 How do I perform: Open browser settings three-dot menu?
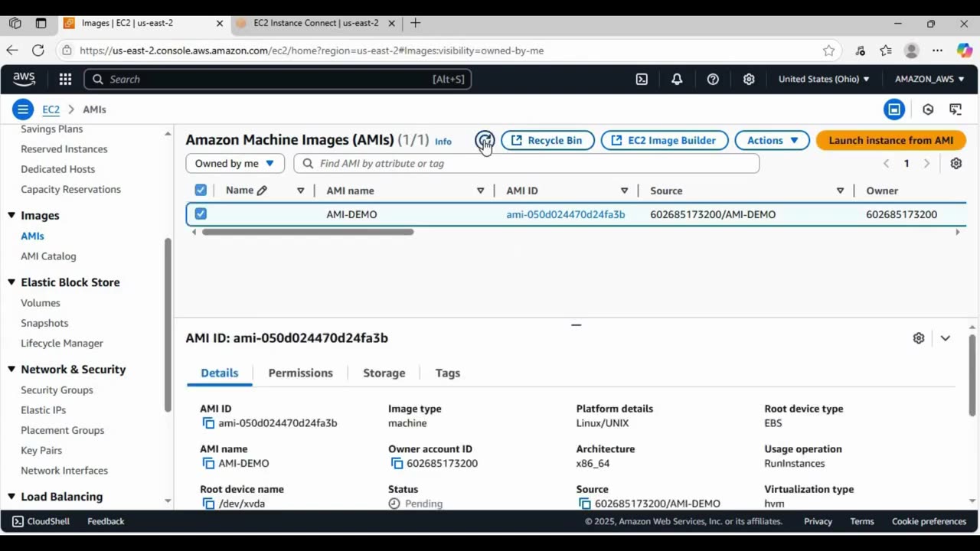point(937,51)
